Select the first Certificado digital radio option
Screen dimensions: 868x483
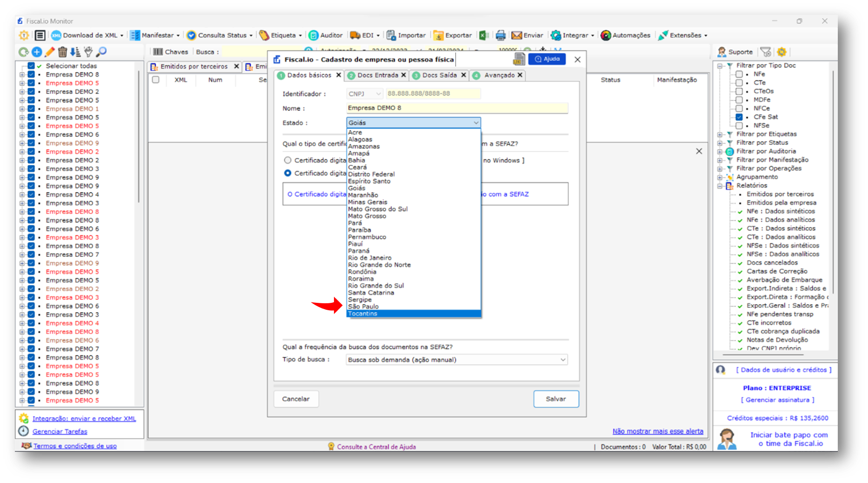click(x=288, y=160)
